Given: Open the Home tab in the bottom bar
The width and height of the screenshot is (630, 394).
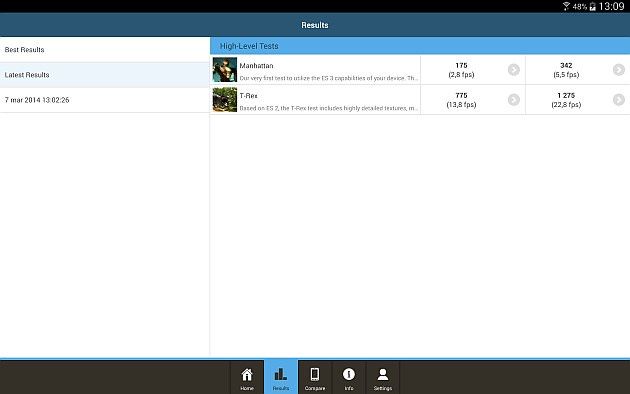Looking at the screenshot, I should click(247, 377).
